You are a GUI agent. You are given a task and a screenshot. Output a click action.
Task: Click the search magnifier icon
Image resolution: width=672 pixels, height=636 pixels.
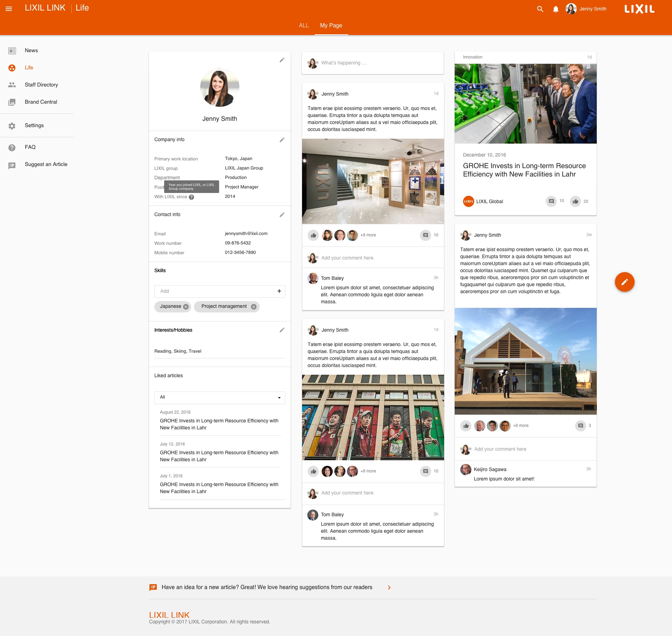pos(540,9)
